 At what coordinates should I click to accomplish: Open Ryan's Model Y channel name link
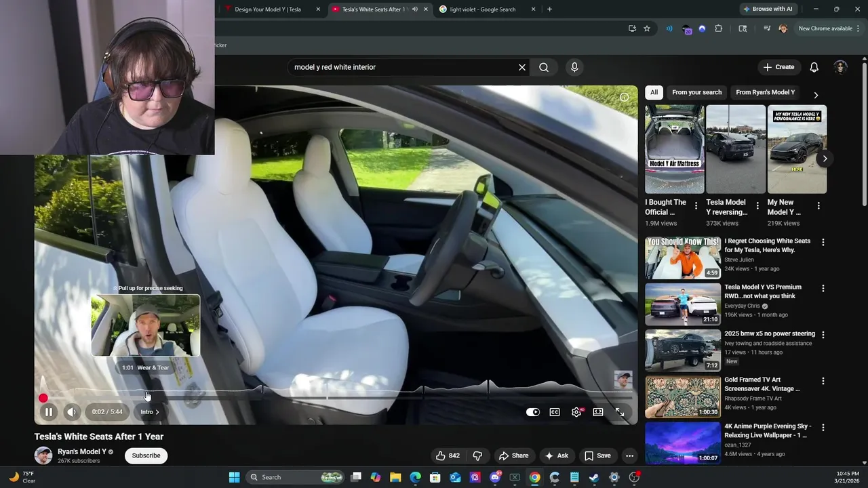click(x=82, y=451)
